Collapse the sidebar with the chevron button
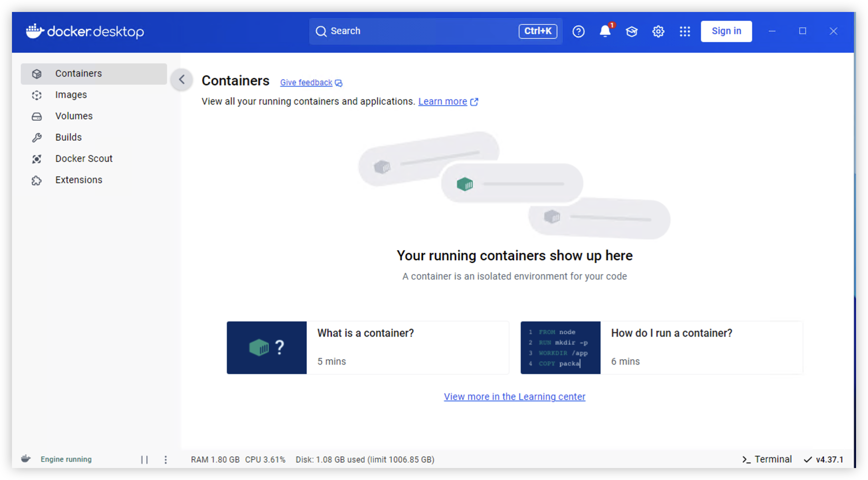Viewport: 868px width, 480px height. click(x=182, y=79)
